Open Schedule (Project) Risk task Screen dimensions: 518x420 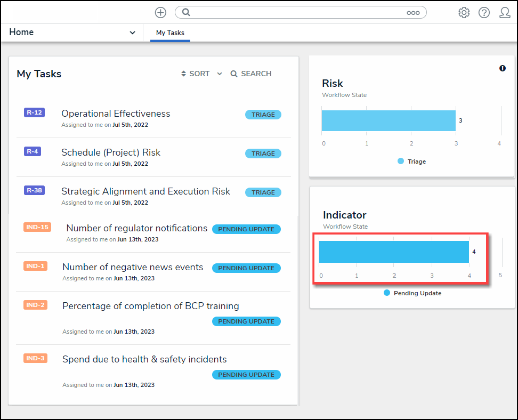[x=111, y=152]
